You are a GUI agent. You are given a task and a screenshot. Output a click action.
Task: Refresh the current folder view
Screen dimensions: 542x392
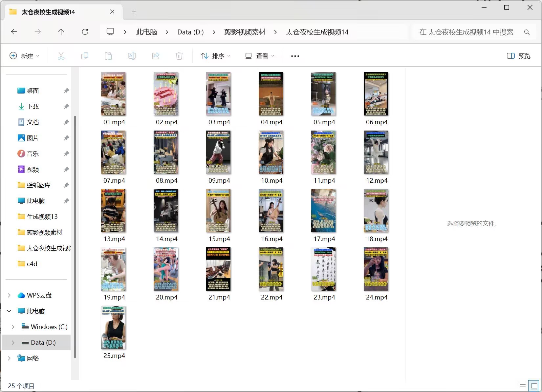point(85,32)
